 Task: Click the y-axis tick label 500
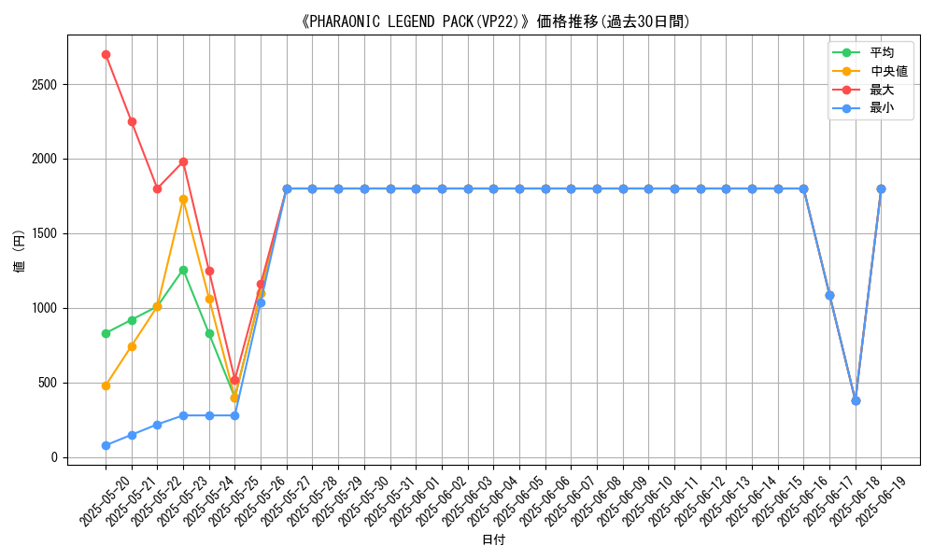coord(49,384)
